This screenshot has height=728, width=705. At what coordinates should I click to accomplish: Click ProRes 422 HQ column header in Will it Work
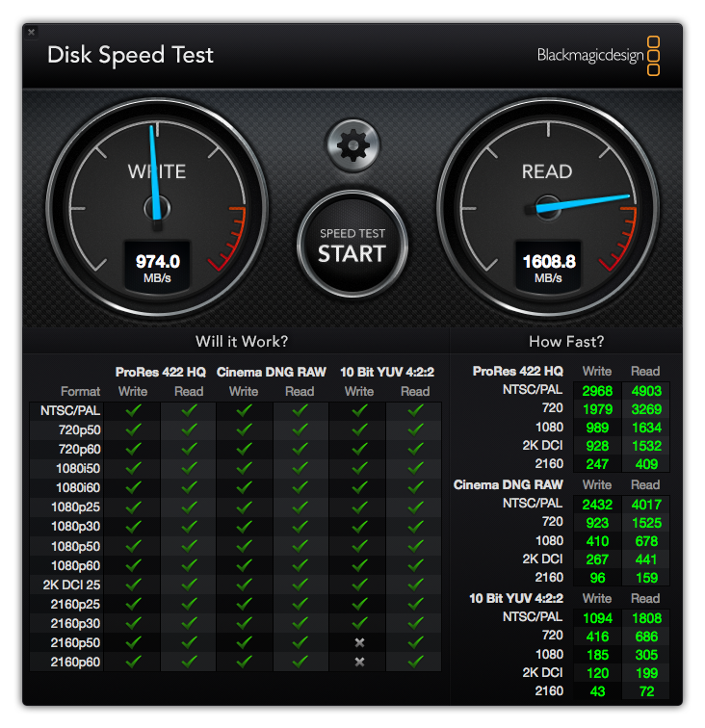161,372
